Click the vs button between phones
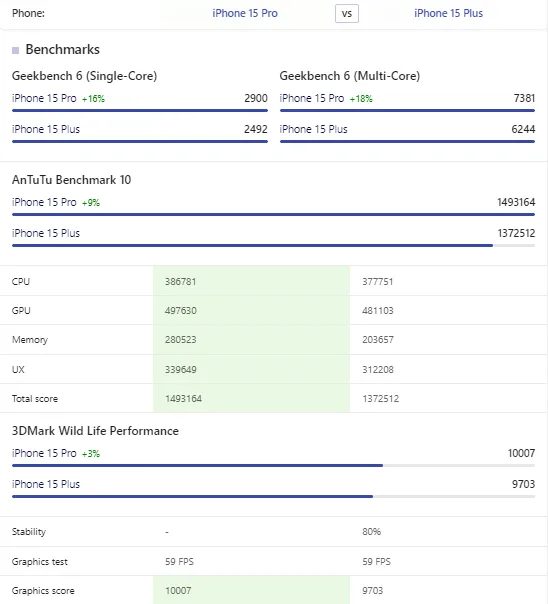The height and width of the screenshot is (604, 548). [x=347, y=14]
